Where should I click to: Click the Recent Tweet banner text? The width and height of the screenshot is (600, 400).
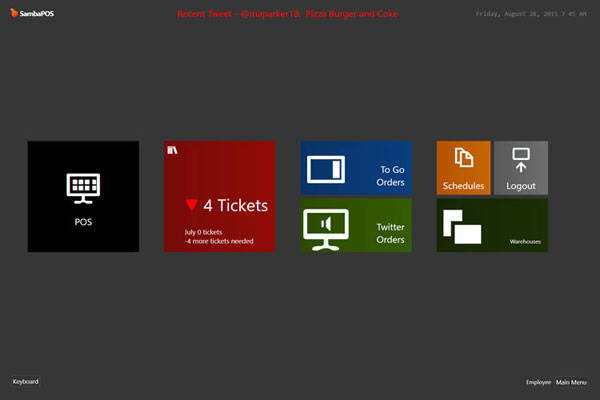coord(288,15)
